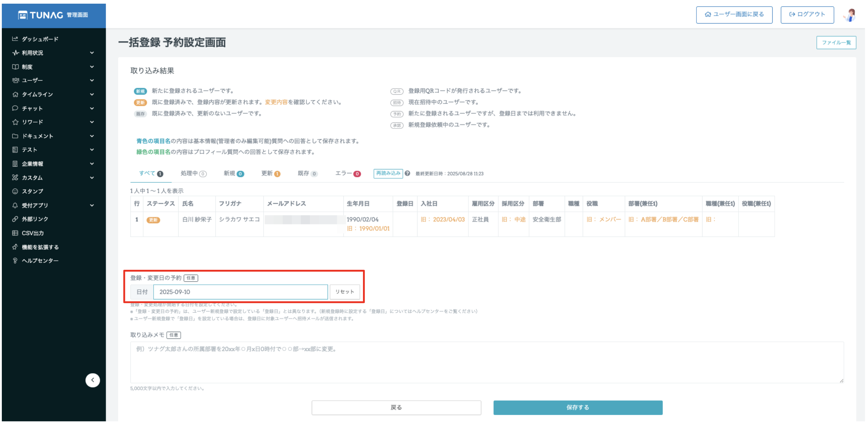Click the Dashboard chart icon in sidebar
868x423 pixels.
point(15,39)
